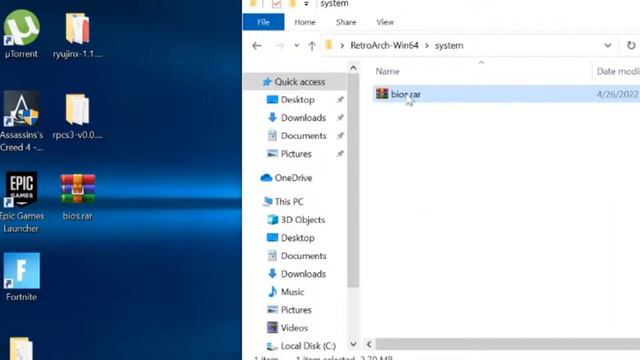Refresh the system folder view
The height and width of the screenshot is (360, 640).
[x=631, y=45]
